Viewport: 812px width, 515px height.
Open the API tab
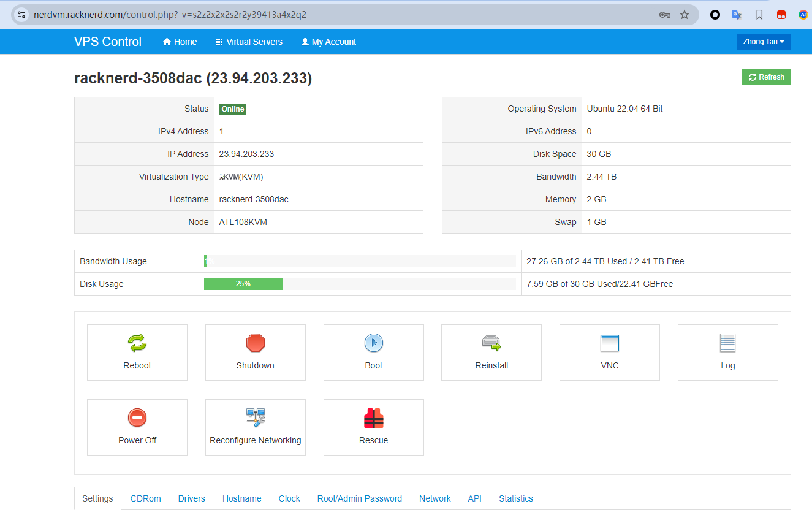pyautogui.click(x=475, y=498)
